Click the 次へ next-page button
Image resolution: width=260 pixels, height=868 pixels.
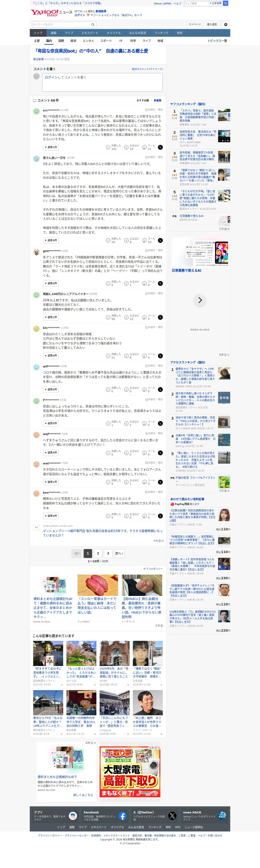[119, 553]
